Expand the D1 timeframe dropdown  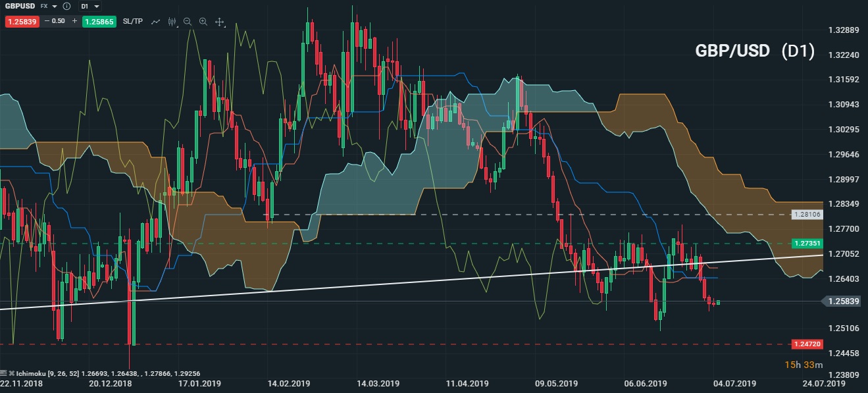pyautogui.click(x=91, y=6)
